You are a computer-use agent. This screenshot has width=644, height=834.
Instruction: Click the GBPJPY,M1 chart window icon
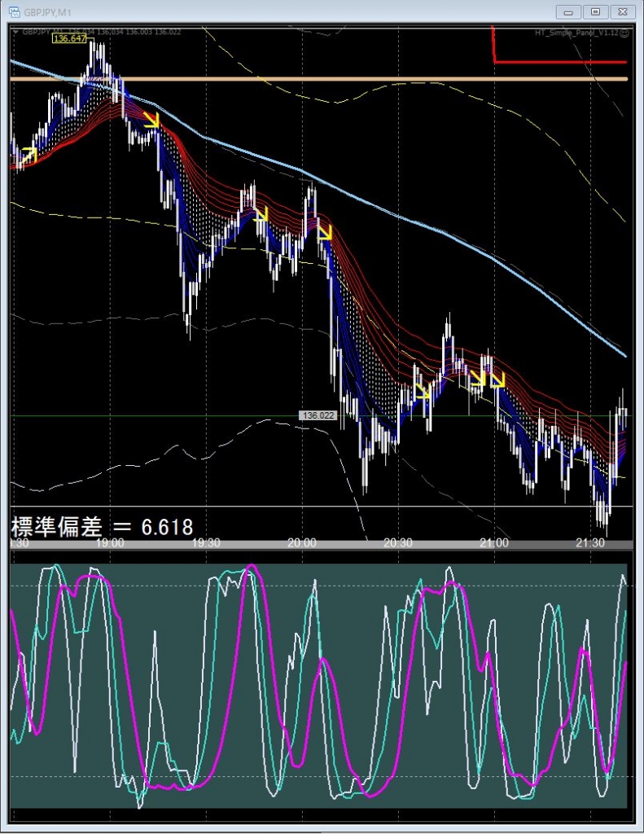pyautogui.click(x=14, y=12)
